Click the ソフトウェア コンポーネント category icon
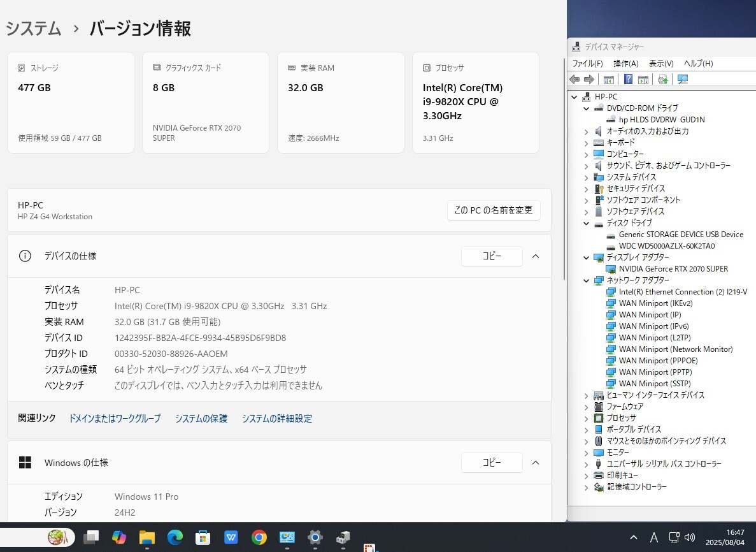This screenshot has width=756, height=552. click(x=598, y=200)
